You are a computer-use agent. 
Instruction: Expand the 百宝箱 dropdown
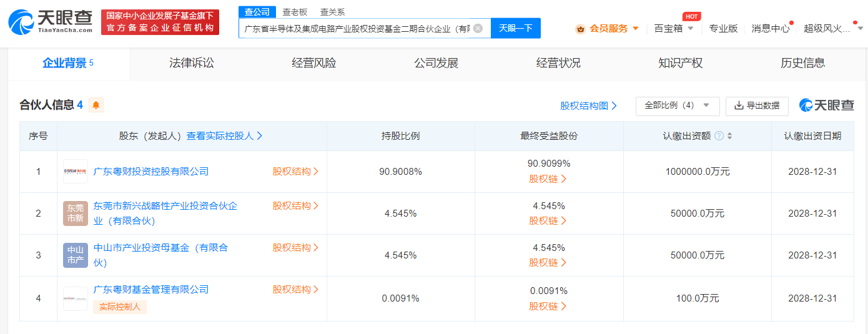click(674, 28)
